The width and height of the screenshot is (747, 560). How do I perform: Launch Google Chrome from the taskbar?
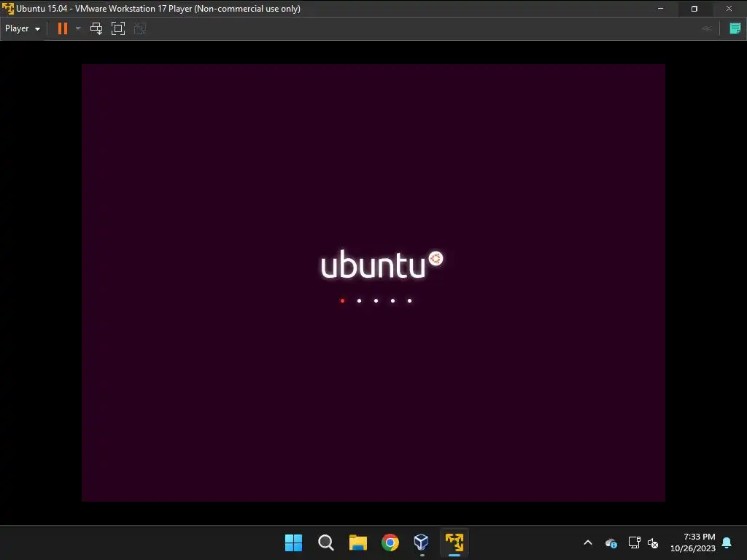click(x=390, y=542)
